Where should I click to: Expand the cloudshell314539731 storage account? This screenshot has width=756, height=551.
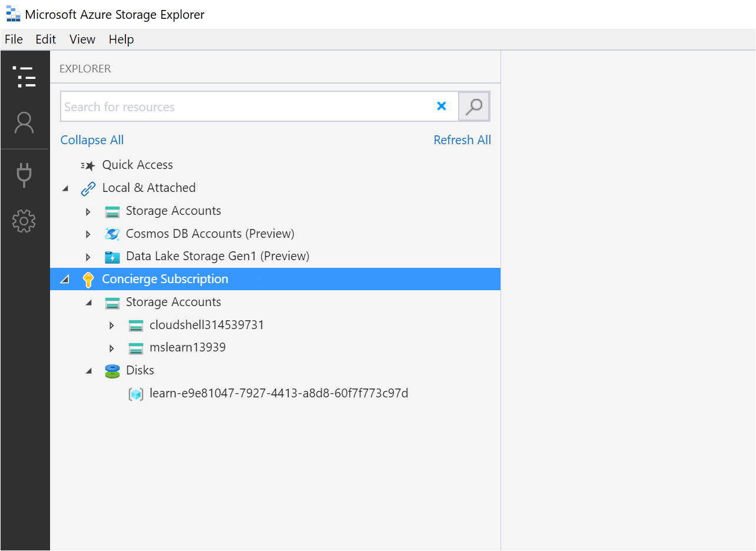click(x=111, y=325)
